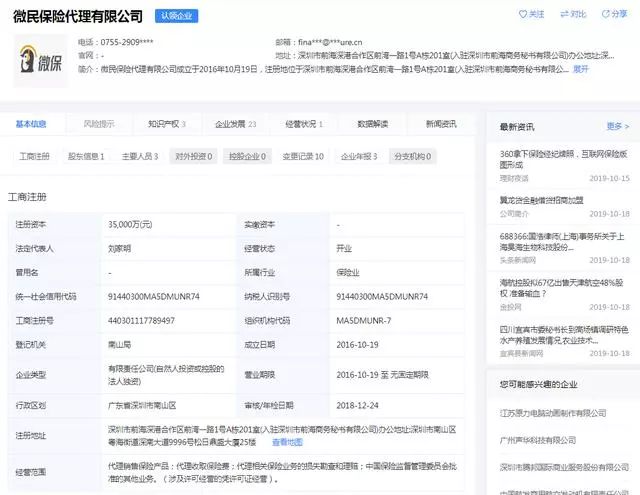This screenshot has width=640, height=495.
Task: Expand company intro via 展开 link
Action: pyautogui.click(x=581, y=69)
